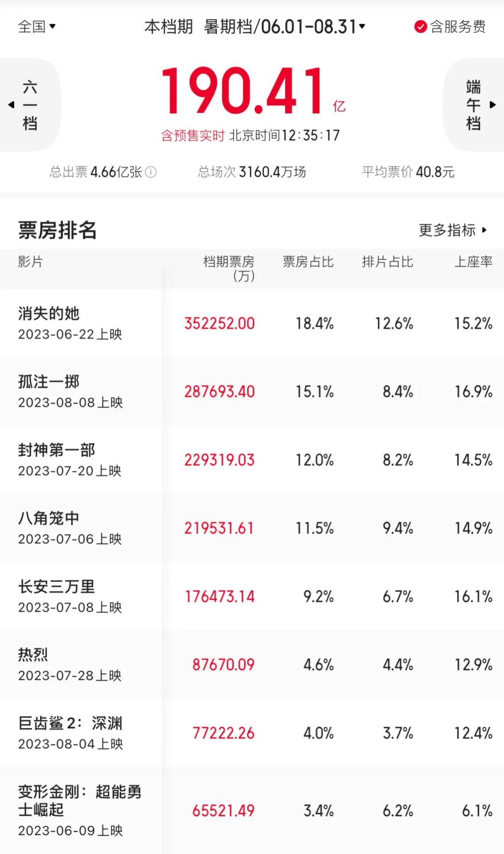Sort by 档期票房 column header
The image size is (504, 854).
tap(229, 268)
